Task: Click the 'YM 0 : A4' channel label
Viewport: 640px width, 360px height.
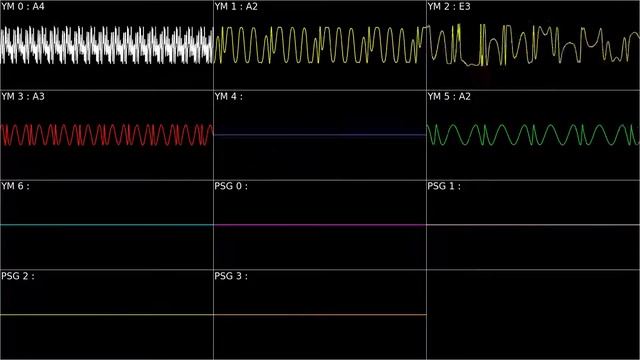Action: point(23,7)
